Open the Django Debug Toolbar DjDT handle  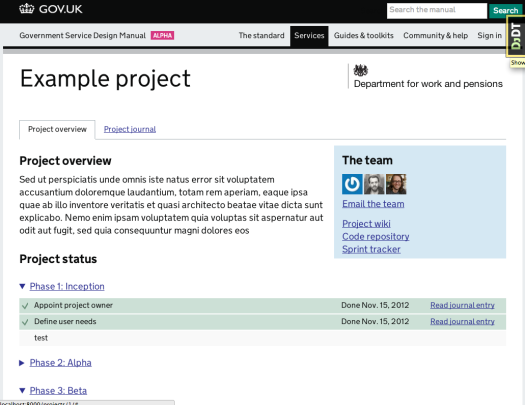click(x=516, y=36)
